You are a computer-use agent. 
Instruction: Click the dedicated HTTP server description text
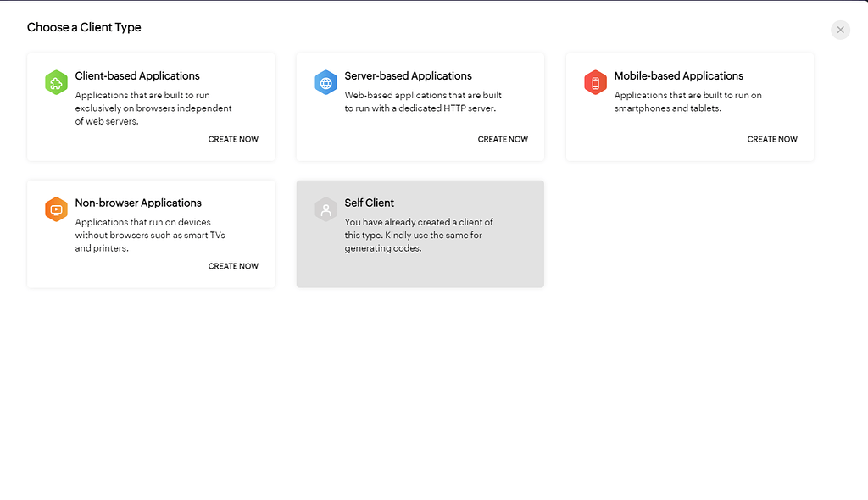tap(423, 102)
